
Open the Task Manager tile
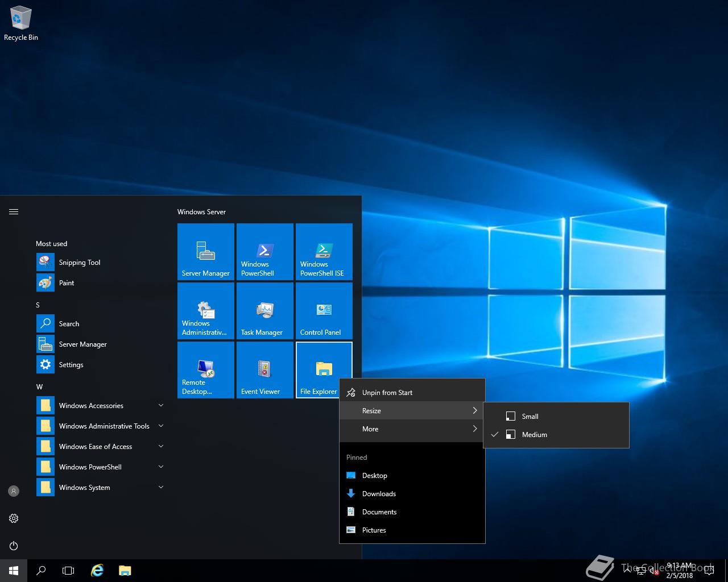(265, 311)
